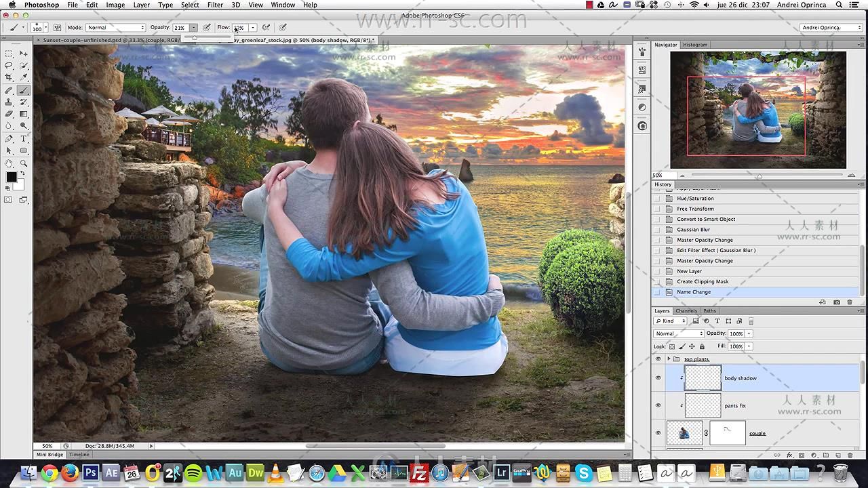Switch to the Channels tab
The height and width of the screenshot is (488, 868).
point(686,311)
